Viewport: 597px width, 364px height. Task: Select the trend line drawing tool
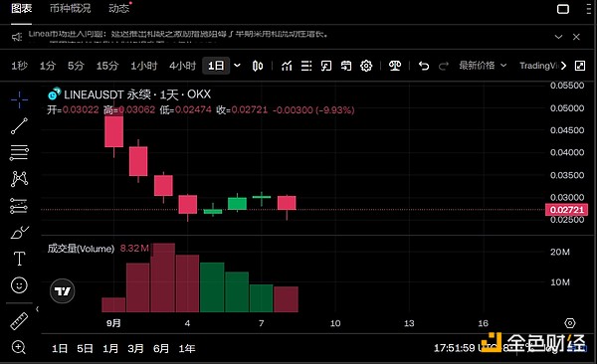pyautogui.click(x=19, y=126)
